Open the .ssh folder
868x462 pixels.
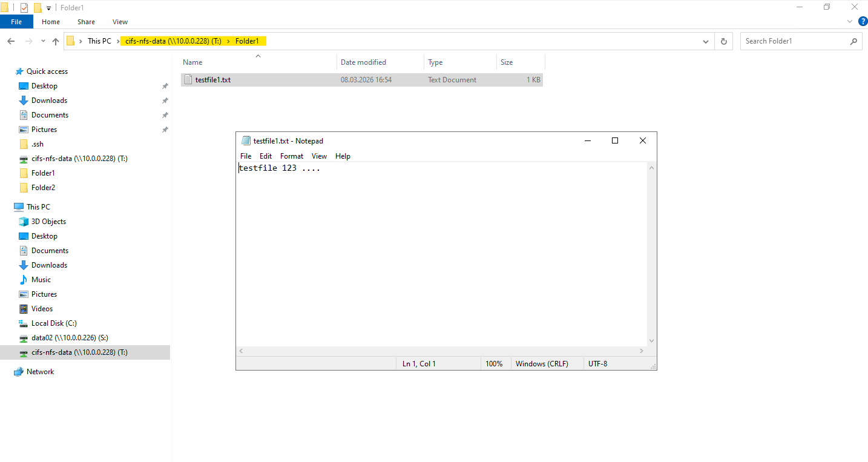coord(37,144)
